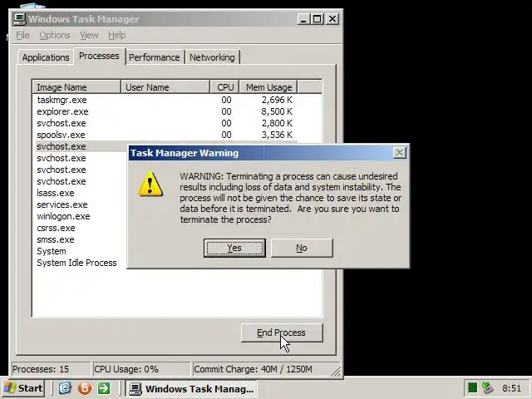Select System Idle Process row
This screenshot has width=532, height=399.
pyautogui.click(x=81, y=263)
